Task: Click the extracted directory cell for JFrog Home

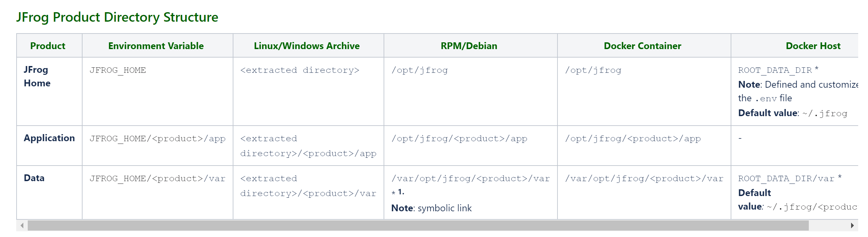Action: pyautogui.click(x=299, y=70)
